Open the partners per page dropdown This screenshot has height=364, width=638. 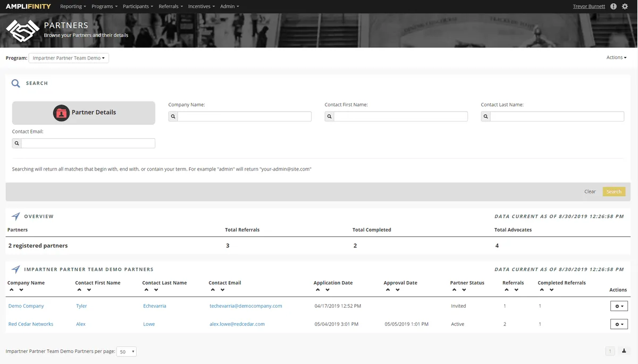126,351
